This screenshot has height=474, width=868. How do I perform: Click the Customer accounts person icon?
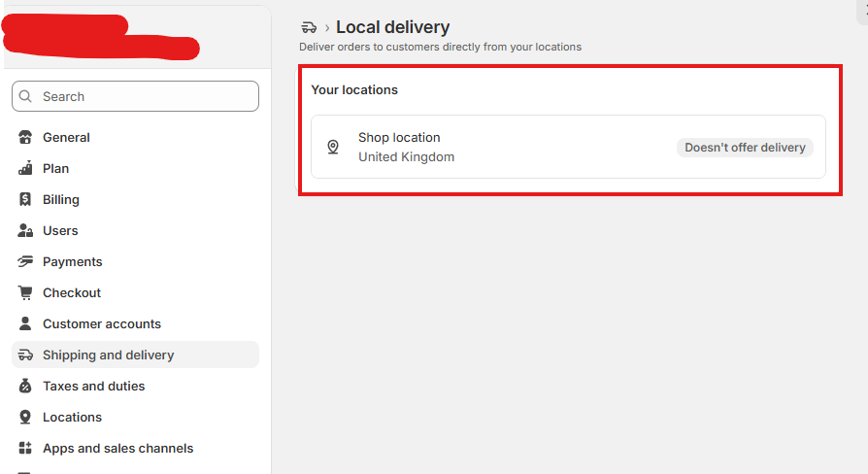pos(25,323)
